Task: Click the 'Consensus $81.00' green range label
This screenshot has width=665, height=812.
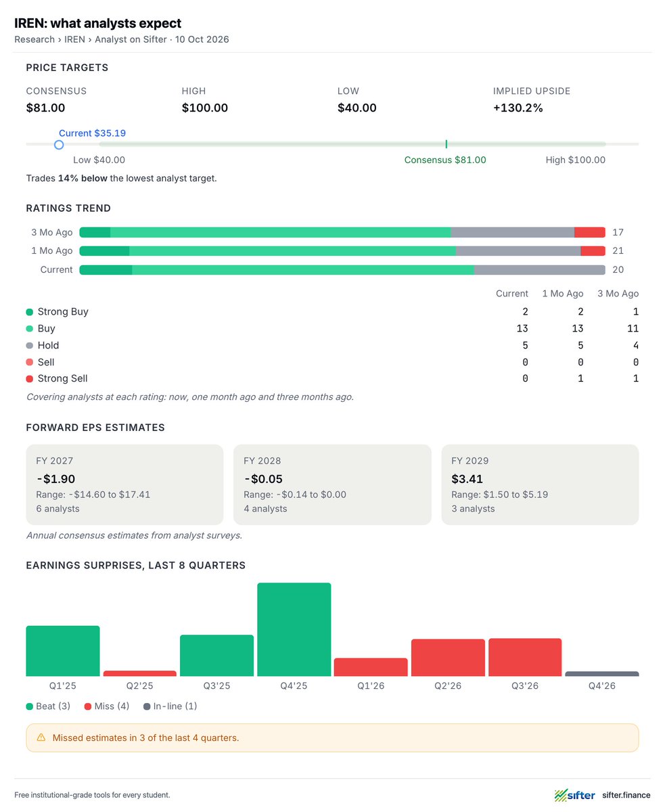Action: (445, 160)
